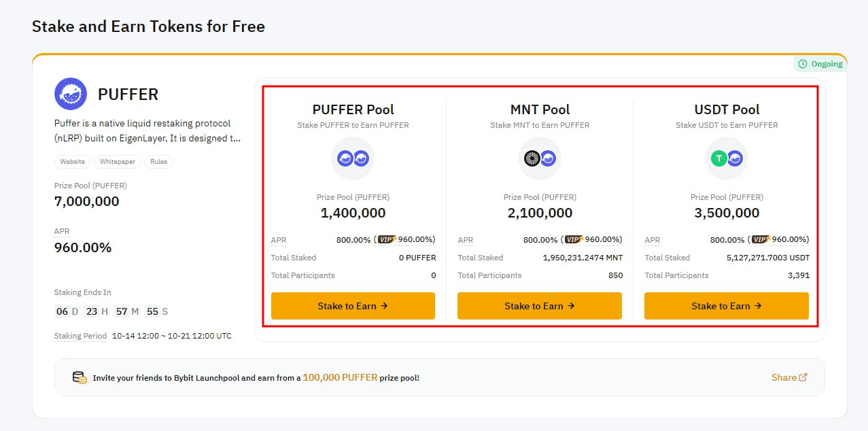Screen dimensions: 868x431
Task: Click 'Total Staked' label in MNT Pool
Action: (481, 258)
